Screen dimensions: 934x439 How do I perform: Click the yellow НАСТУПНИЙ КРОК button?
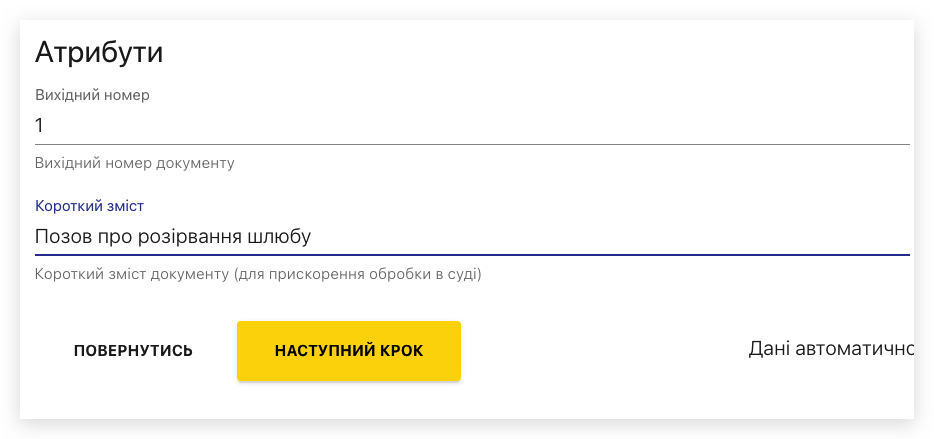[x=348, y=351]
